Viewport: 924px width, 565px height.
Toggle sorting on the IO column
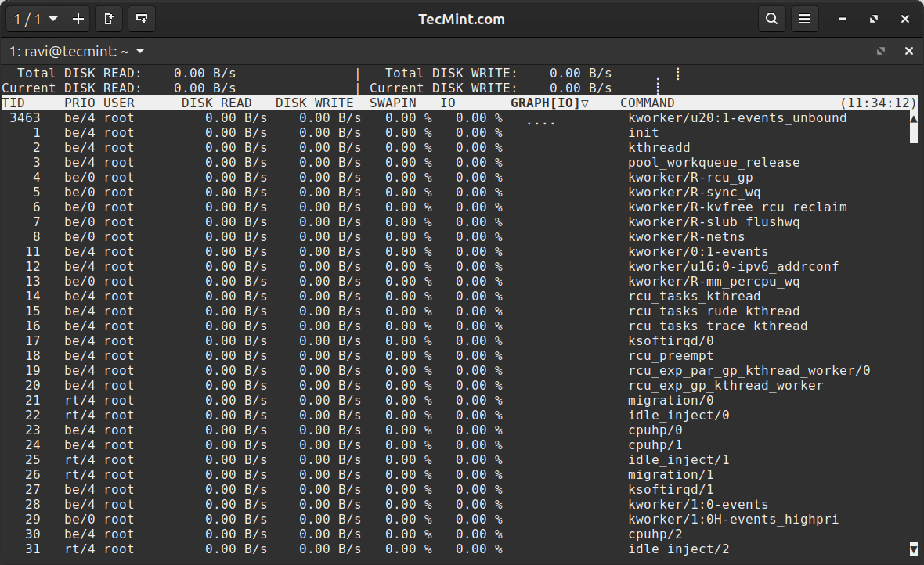pos(447,103)
